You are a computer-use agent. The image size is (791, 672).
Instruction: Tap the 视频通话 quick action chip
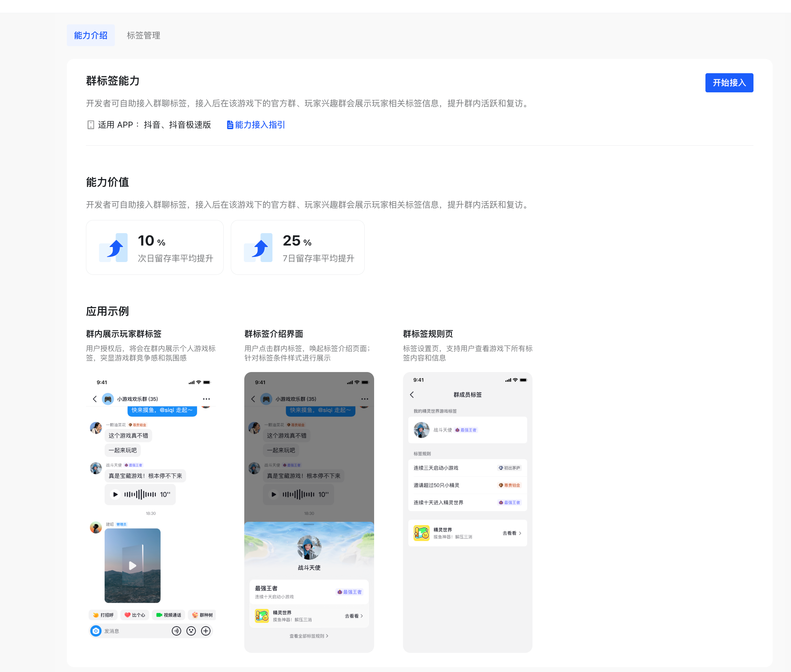(x=169, y=615)
